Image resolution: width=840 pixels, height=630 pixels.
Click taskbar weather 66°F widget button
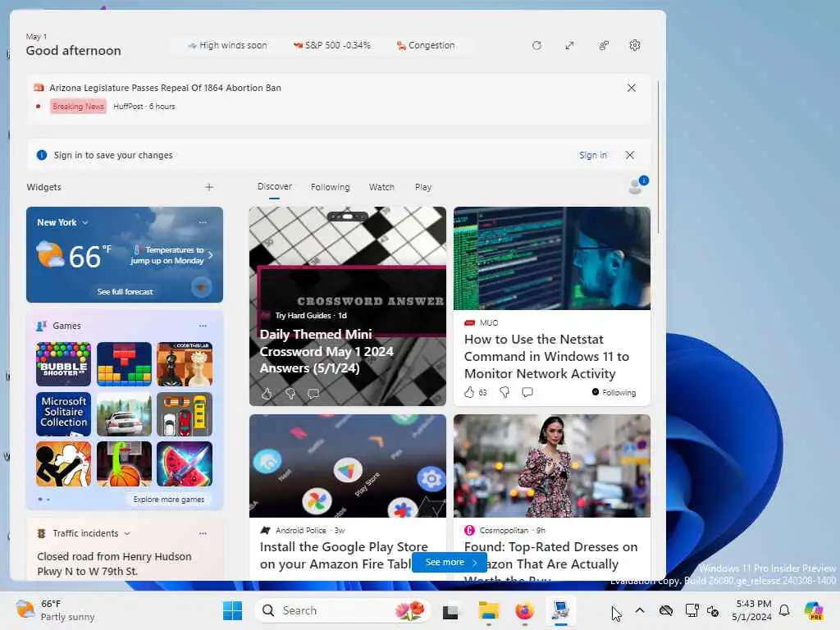pos(55,610)
